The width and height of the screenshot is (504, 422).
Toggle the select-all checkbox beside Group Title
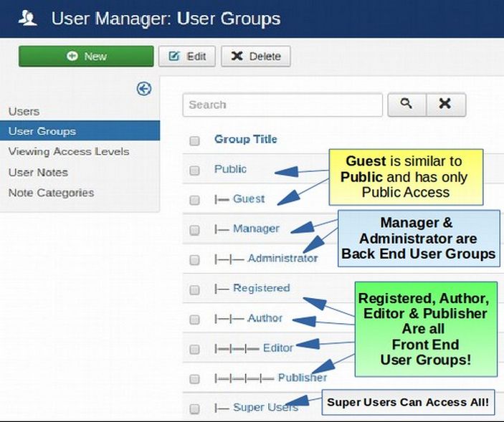[194, 140]
